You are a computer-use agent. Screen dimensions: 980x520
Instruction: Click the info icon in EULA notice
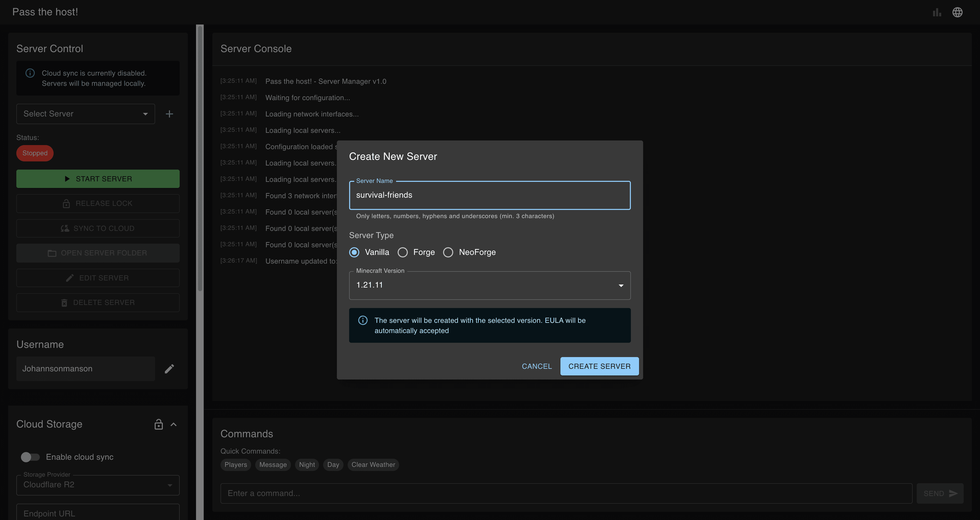point(363,320)
